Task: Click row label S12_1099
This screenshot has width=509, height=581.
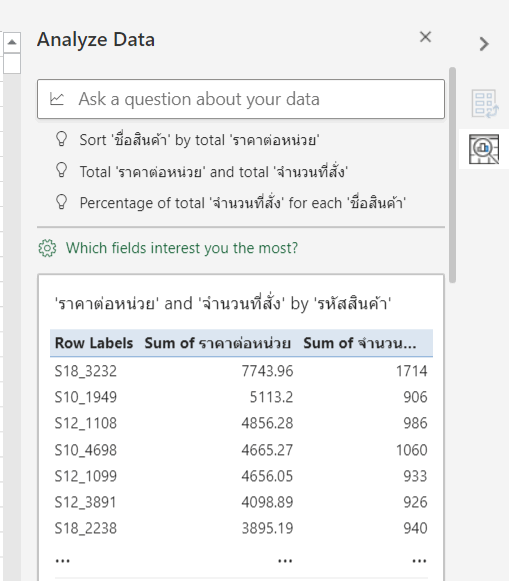Action: coord(86,476)
